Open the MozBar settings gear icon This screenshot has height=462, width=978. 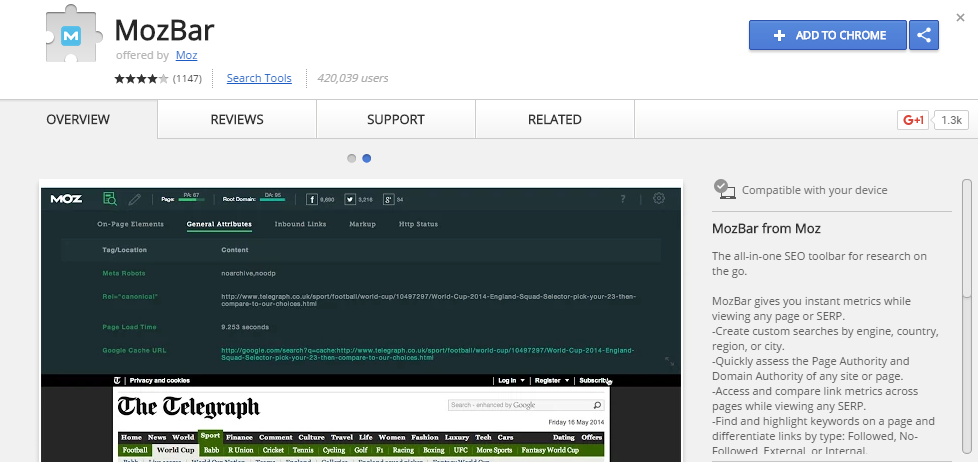tap(658, 198)
